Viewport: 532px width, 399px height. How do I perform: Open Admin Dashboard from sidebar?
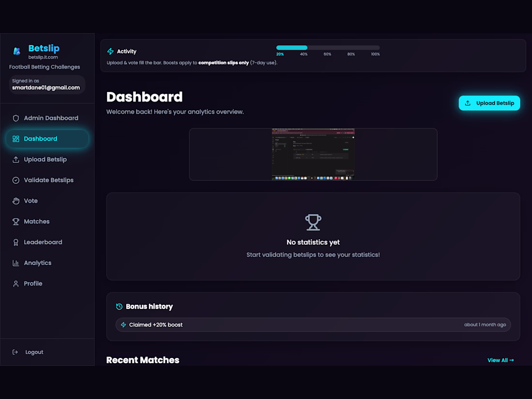click(47, 118)
